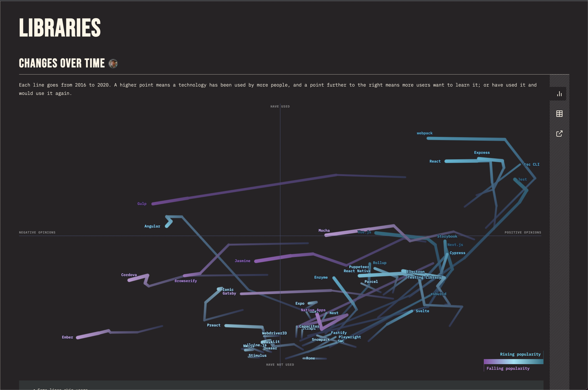Select the Preact label
588x390 pixels.
214,325
